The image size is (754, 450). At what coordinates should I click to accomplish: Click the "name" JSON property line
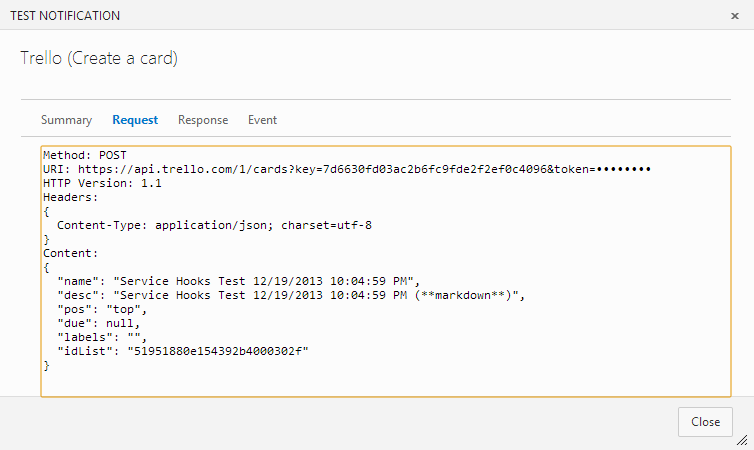(x=236, y=282)
